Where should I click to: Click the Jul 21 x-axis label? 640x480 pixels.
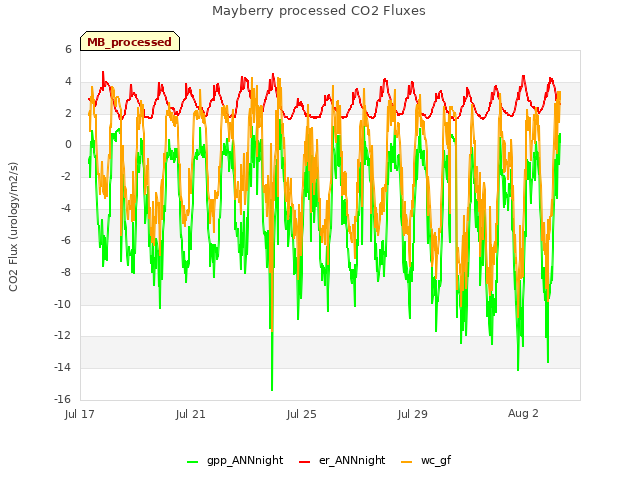click(x=191, y=414)
